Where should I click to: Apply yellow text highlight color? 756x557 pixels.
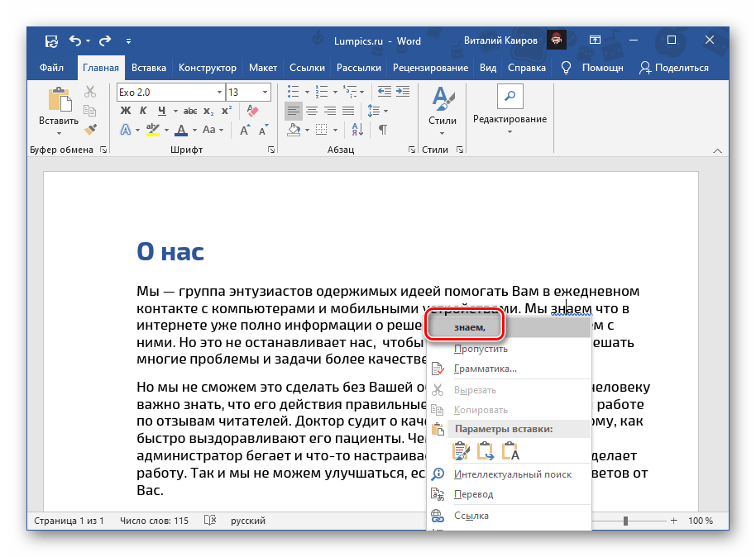pos(153,130)
